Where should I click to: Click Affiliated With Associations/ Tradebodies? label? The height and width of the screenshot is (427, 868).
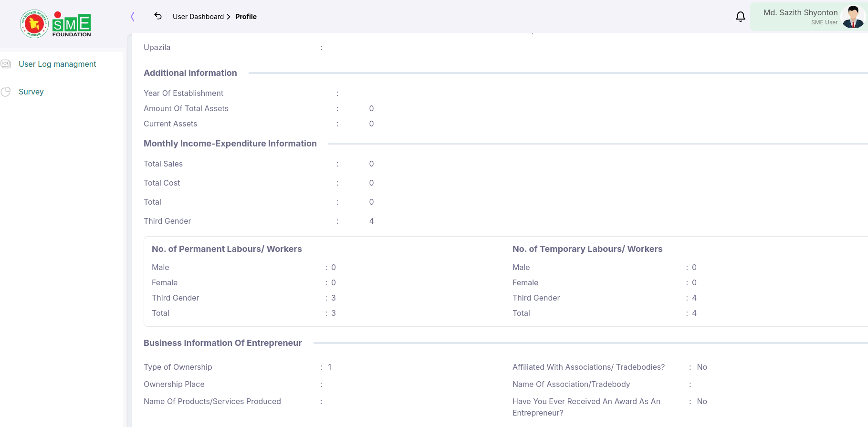(588, 367)
